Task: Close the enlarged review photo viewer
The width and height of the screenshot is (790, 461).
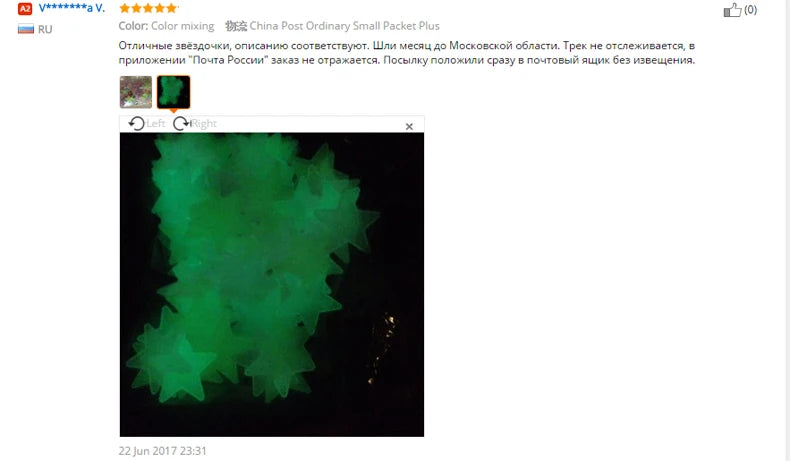Action: click(x=409, y=126)
